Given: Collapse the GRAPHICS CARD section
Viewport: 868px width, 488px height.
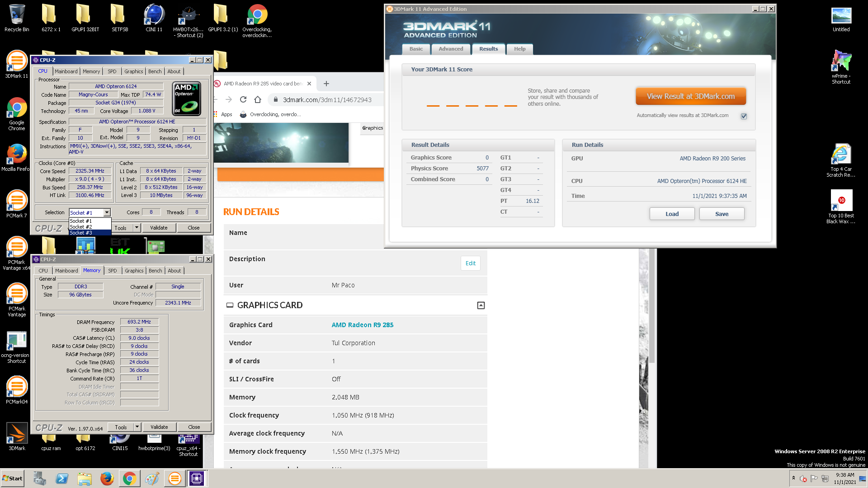Looking at the screenshot, I should click(x=481, y=305).
